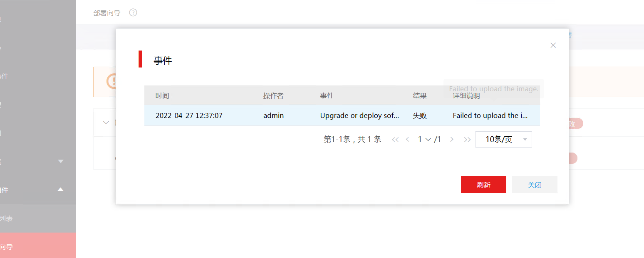Close the 事件 dialog with the X icon

(553, 45)
